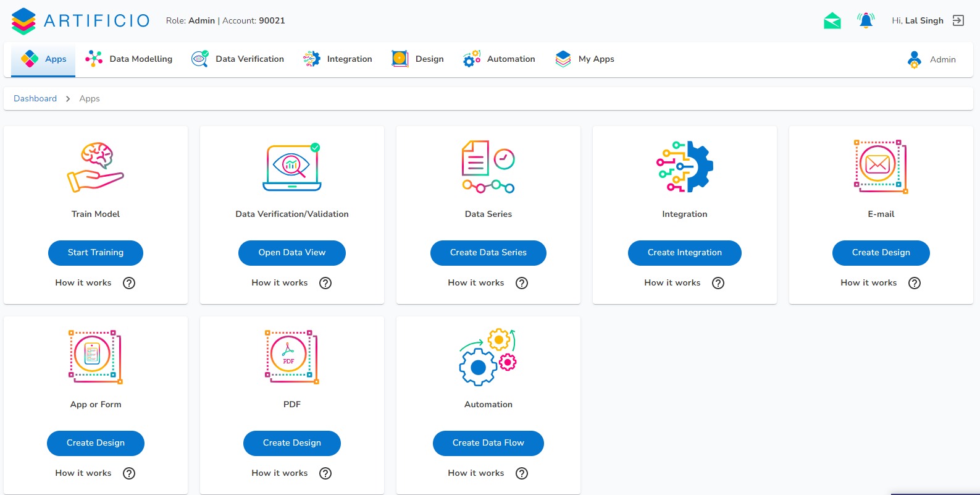This screenshot has height=495, width=980.
Task: Click help icon in E-mail card
Action: pos(915,283)
